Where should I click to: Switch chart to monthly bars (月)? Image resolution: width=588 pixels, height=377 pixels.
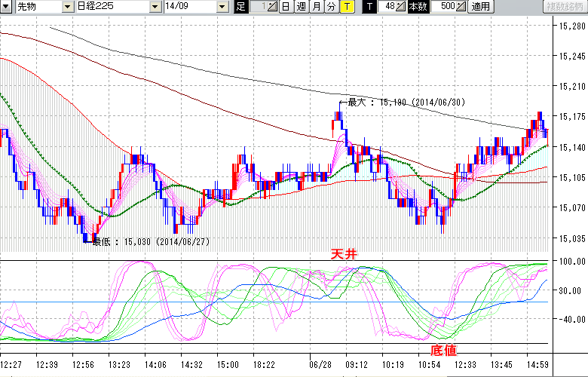click(x=316, y=7)
